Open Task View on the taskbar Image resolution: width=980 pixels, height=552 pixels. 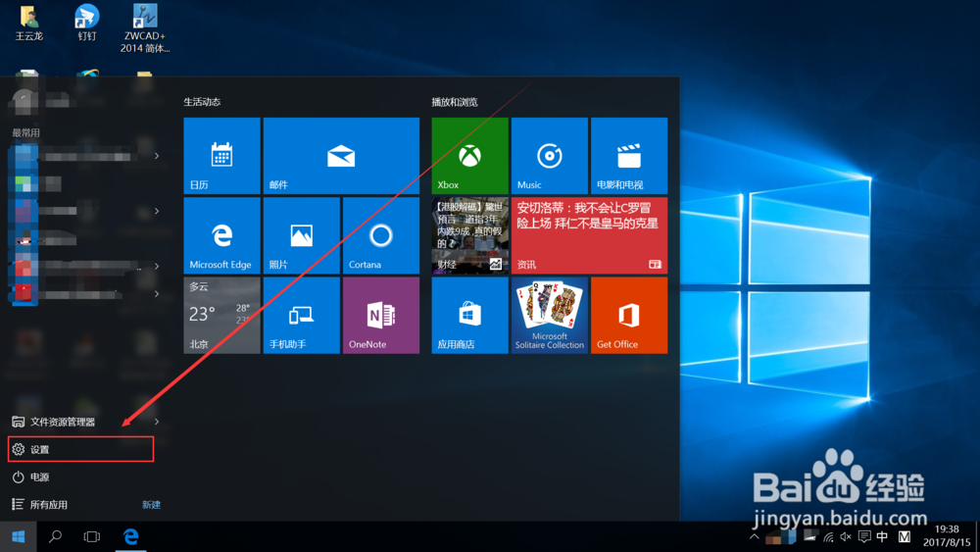point(92,536)
